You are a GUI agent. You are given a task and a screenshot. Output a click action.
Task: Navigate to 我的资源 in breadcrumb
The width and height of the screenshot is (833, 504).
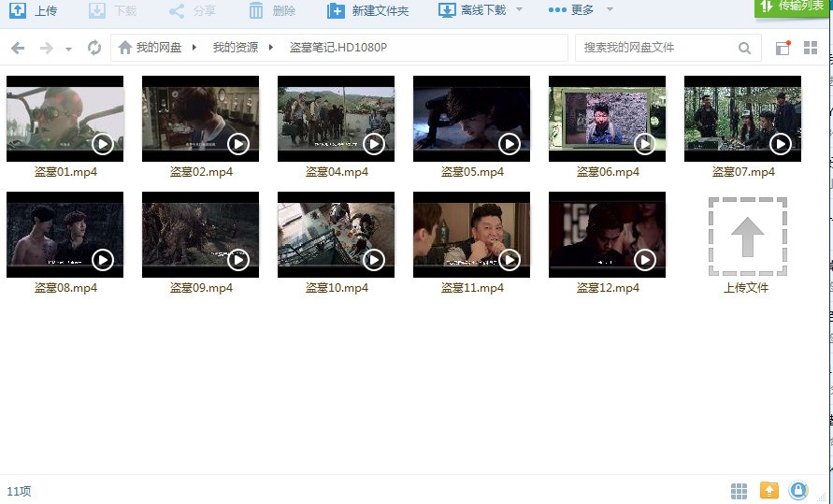pos(236,48)
